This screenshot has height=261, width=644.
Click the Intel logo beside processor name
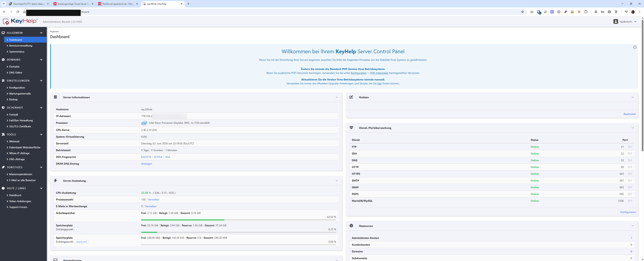tap(144, 123)
